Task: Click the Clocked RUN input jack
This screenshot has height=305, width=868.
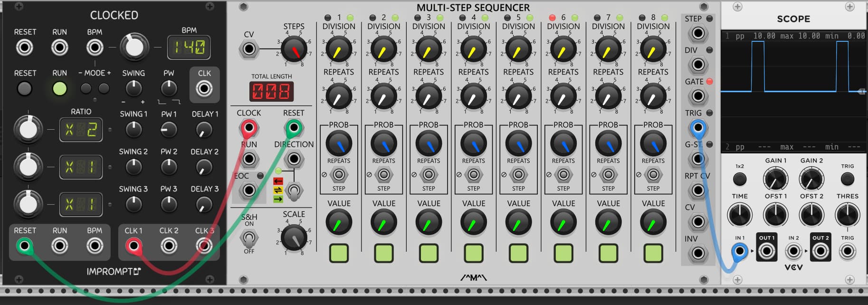Action: click(59, 48)
